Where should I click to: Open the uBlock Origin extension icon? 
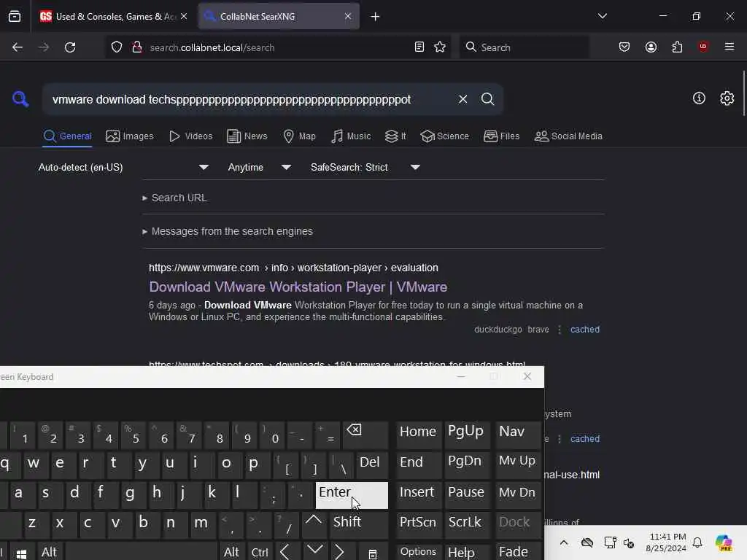pyautogui.click(x=703, y=47)
